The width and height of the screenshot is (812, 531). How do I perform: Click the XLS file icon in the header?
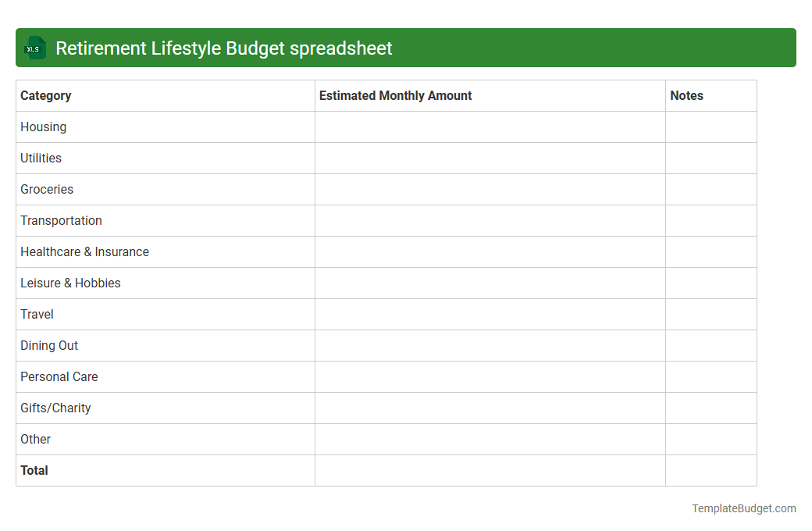pos(34,48)
